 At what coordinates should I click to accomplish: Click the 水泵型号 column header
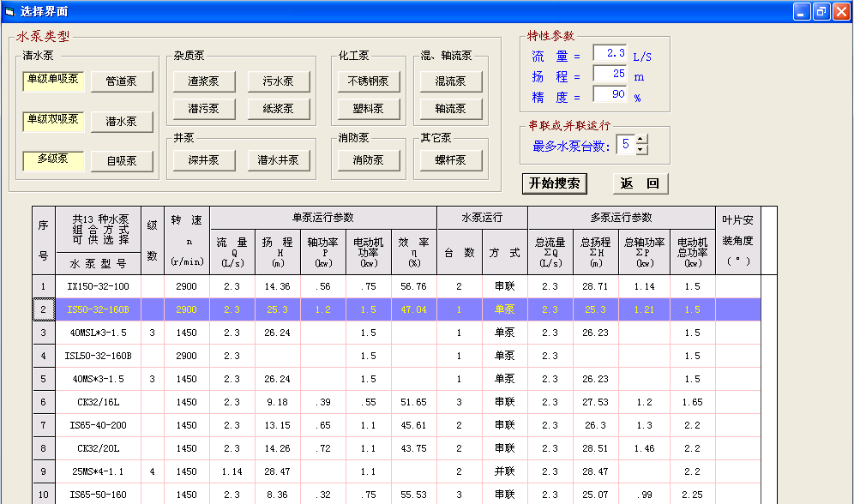pyautogui.click(x=98, y=263)
